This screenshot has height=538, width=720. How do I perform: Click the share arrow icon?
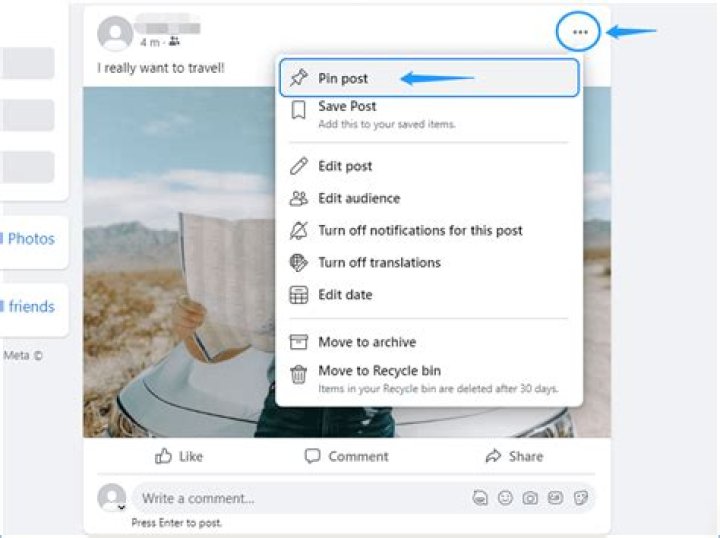493,456
